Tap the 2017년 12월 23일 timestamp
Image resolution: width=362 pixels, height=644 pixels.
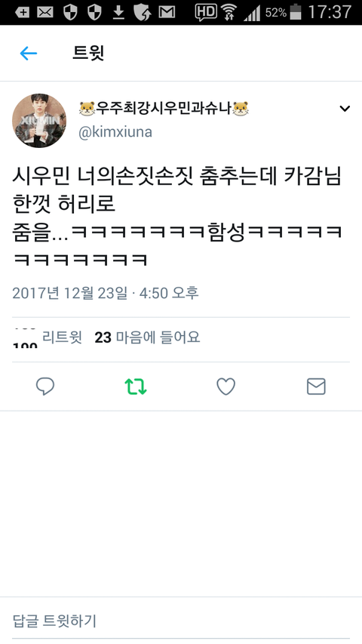(x=106, y=293)
